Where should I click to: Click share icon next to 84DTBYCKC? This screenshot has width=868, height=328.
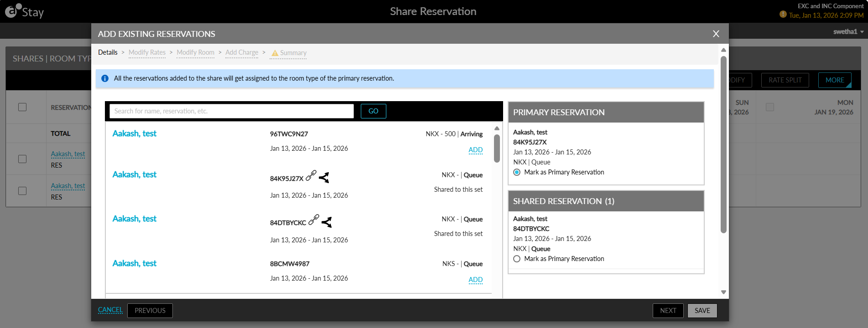pos(327,222)
